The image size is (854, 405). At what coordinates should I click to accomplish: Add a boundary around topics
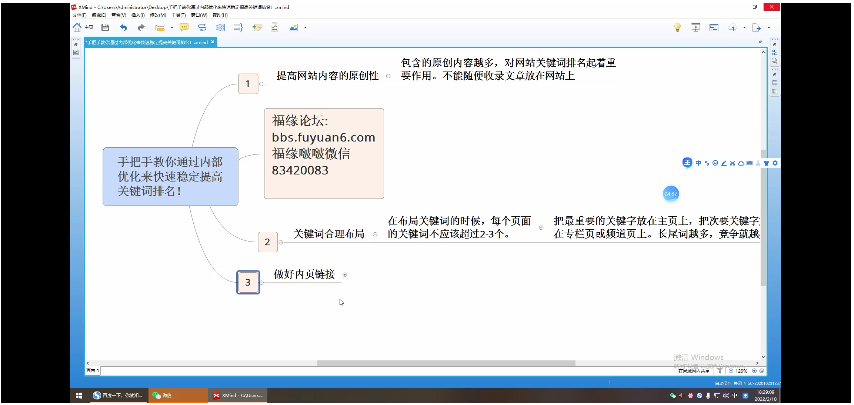coord(221,27)
